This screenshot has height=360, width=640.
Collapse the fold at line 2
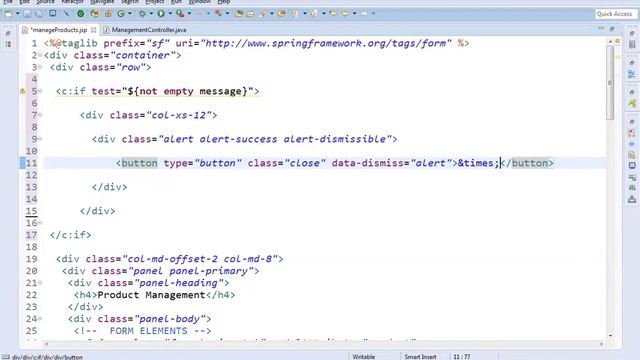pos(40,56)
